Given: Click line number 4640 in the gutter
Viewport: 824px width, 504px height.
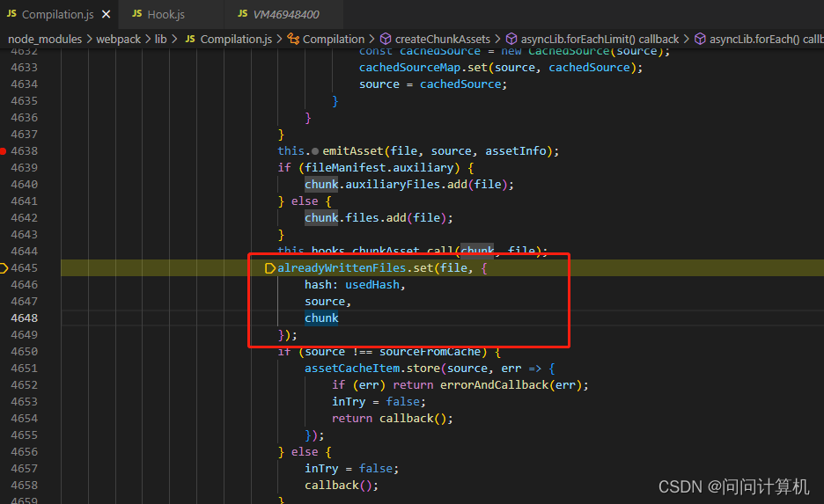Looking at the screenshot, I should pyautogui.click(x=24, y=185).
